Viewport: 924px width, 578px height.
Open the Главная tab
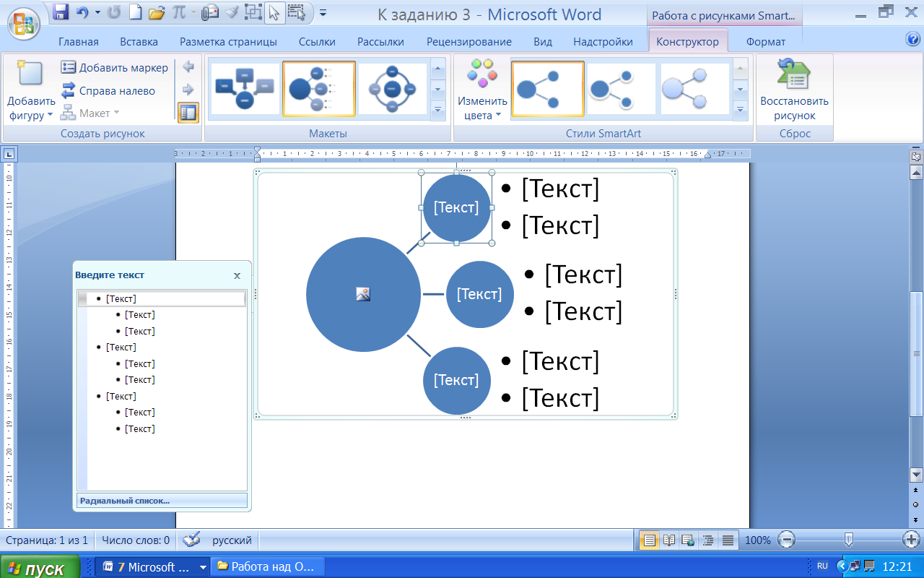point(78,42)
